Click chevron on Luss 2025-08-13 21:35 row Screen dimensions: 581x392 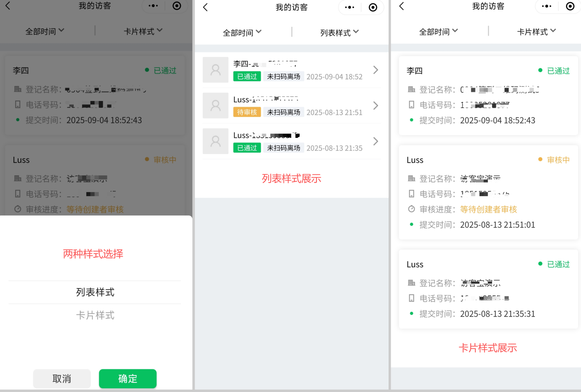click(x=376, y=141)
